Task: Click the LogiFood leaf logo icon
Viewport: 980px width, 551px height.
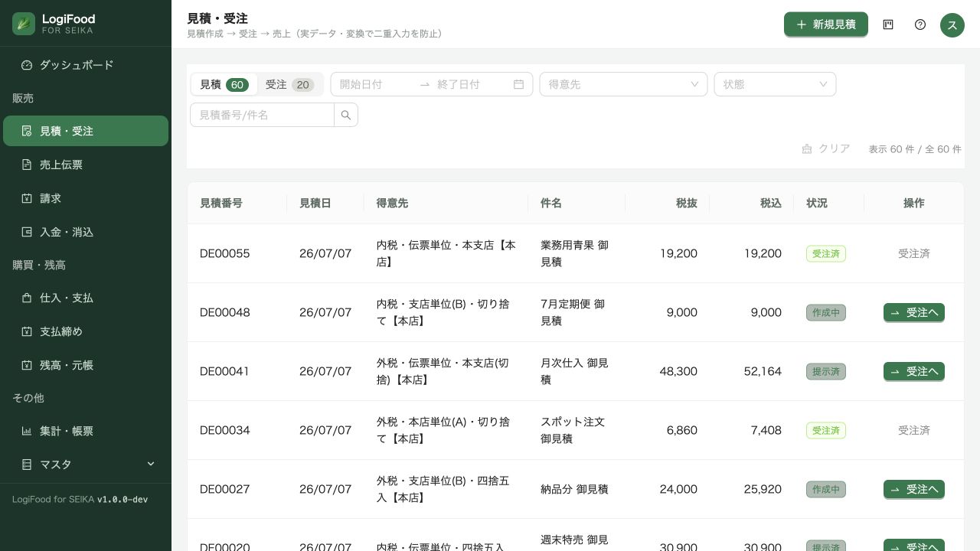Action: [x=24, y=24]
